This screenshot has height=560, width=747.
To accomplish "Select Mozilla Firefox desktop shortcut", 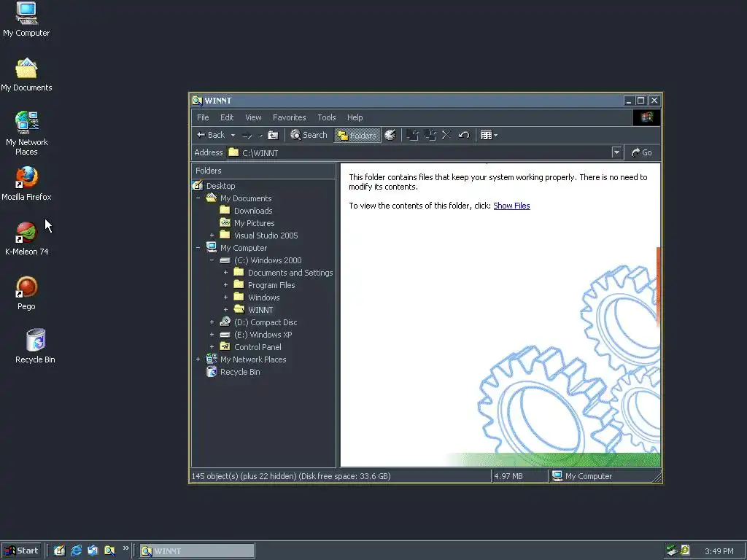I will (26, 184).
